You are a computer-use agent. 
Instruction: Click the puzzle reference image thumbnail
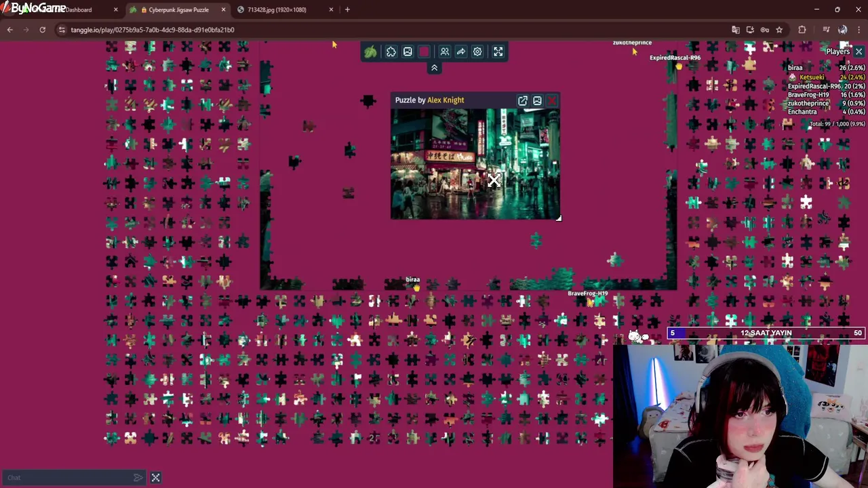click(475, 163)
